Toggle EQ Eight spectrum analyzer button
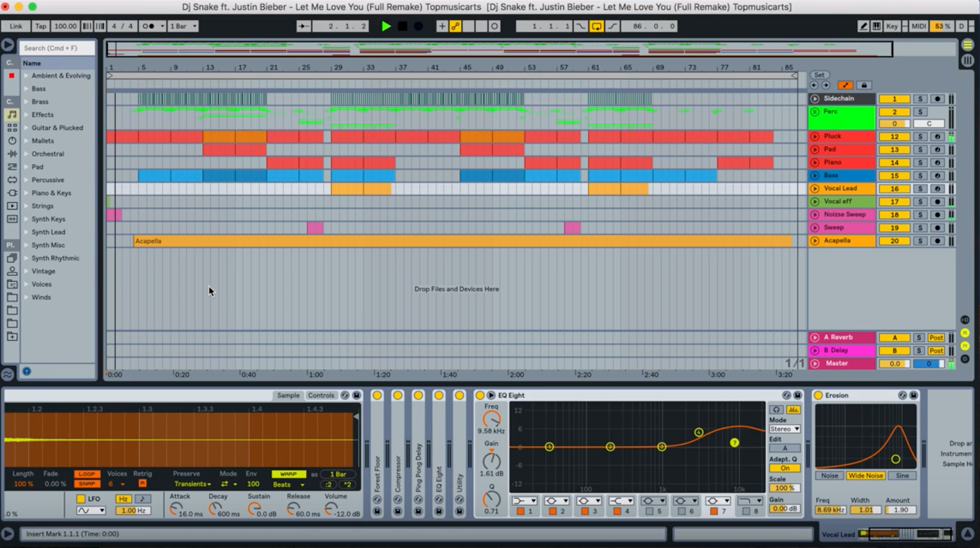 [794, 410]
